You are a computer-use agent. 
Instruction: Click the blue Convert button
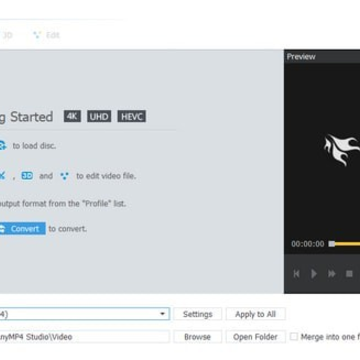pos(22,229)
